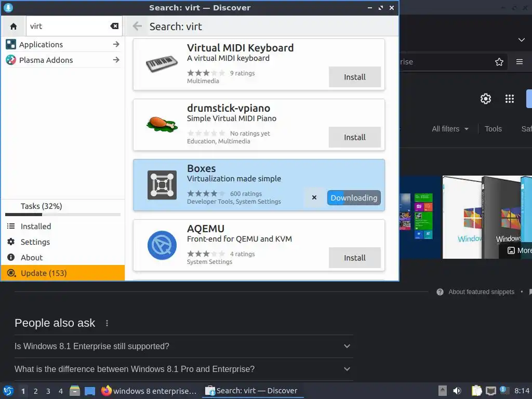
Task: Clear the virt search text
Action: [114, 26]
